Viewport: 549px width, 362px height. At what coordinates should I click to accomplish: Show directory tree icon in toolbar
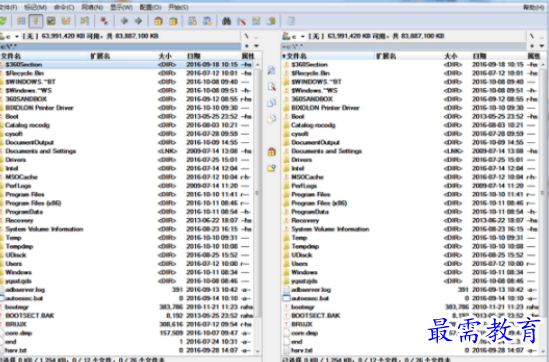coord(65,21)
